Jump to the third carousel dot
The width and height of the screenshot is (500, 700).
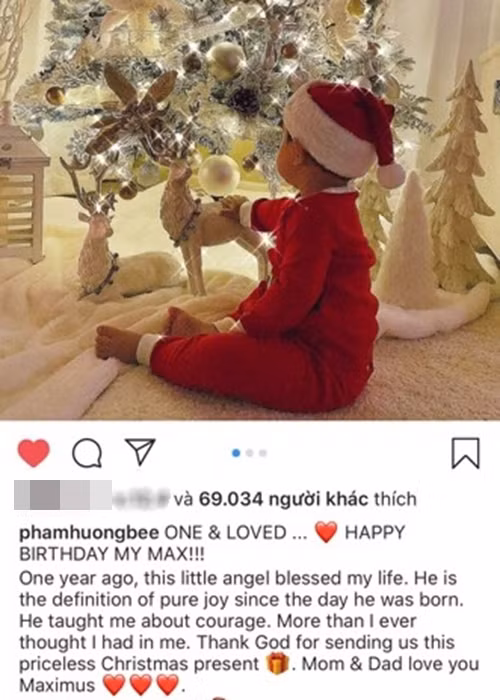point(262,453)
